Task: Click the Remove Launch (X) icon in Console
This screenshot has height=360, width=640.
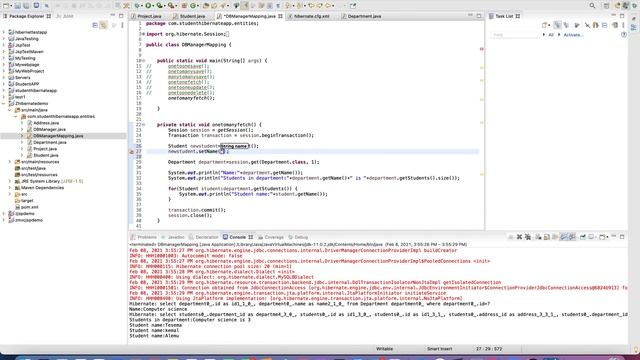Action: point(519,237)
